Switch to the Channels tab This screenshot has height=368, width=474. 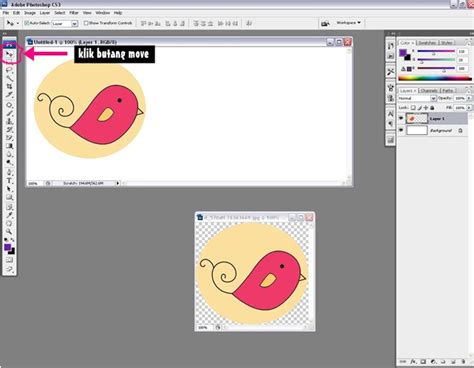[429, 91]
